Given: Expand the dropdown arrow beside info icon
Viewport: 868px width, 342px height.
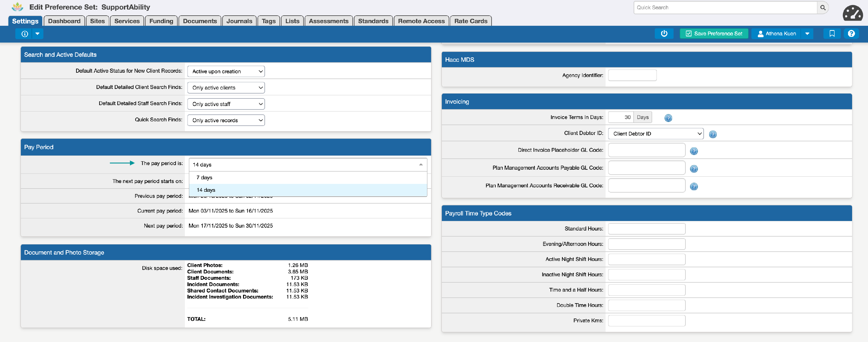Looking at the screenshot, I should [x=37, y=34].
